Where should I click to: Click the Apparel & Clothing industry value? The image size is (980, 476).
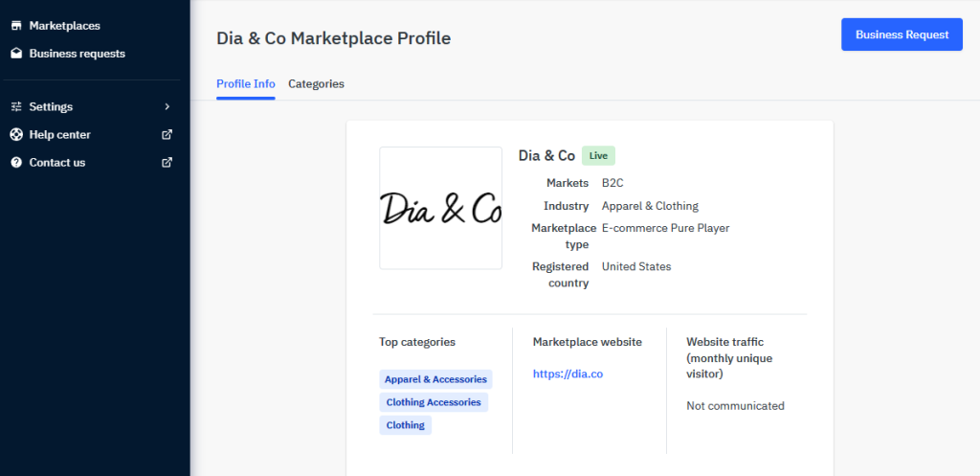click(x=650, y=206)
